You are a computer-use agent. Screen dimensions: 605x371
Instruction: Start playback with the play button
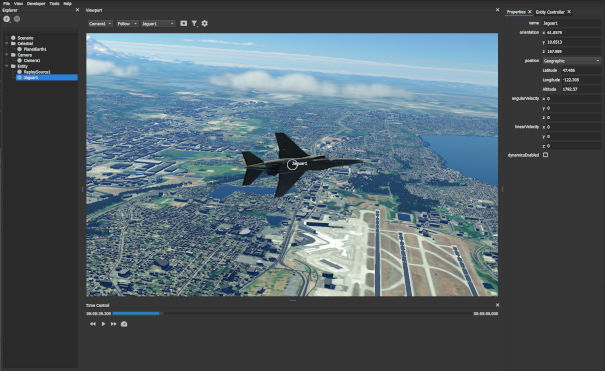click(x=103, y=324)
